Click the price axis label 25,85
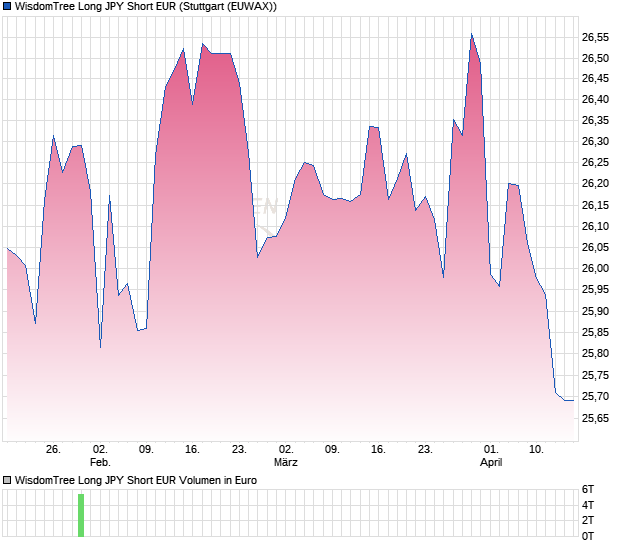Image resolution: width=620 pixels, height=546 pixels. [x=595, y=332]
